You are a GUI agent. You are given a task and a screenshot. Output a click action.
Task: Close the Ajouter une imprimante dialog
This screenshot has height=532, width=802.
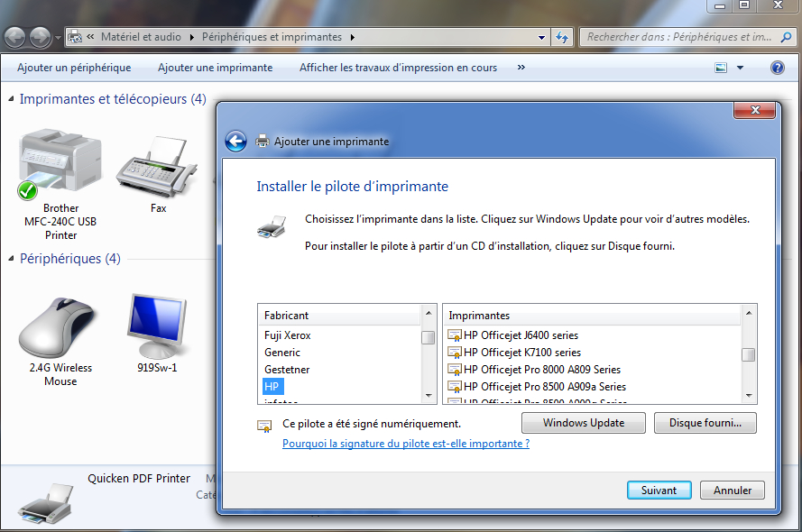[x=755, y=110]
